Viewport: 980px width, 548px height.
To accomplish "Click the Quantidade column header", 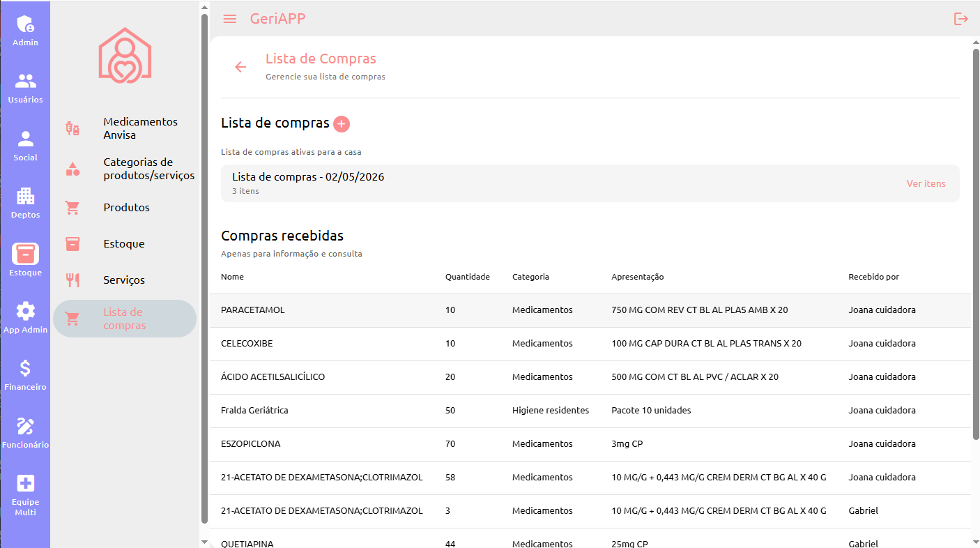I will point(468,277).
